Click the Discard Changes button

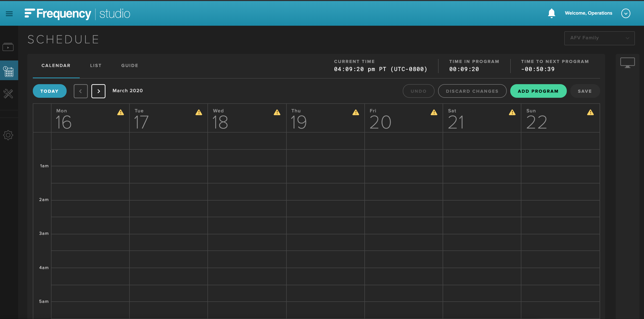[472, 91]
